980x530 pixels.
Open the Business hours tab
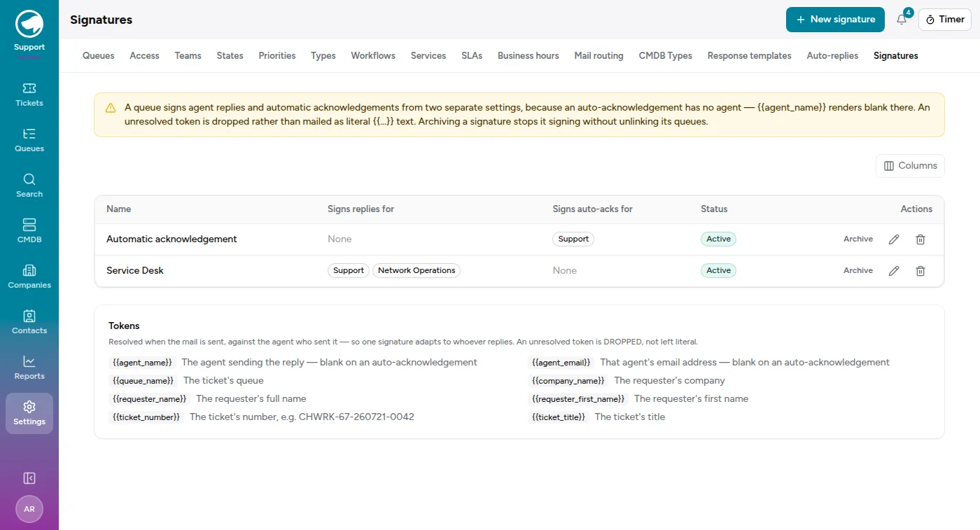pyautogui.click(x=528, y=55)
